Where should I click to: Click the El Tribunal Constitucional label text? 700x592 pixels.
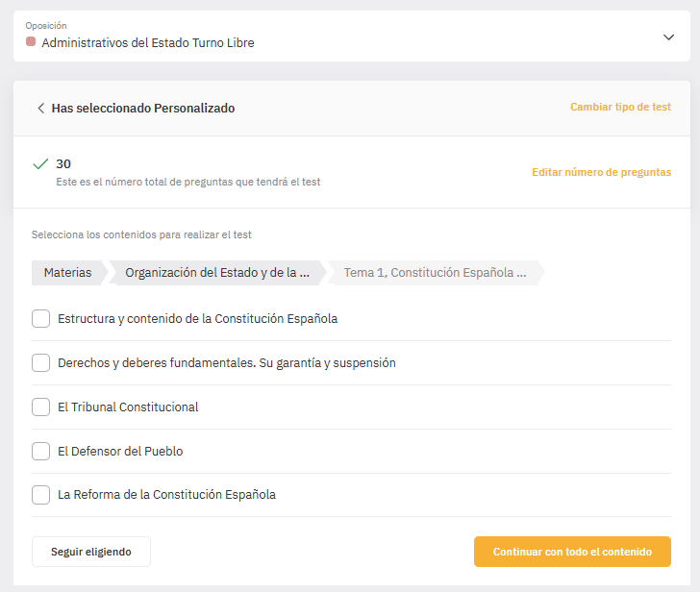coord(128,407)
